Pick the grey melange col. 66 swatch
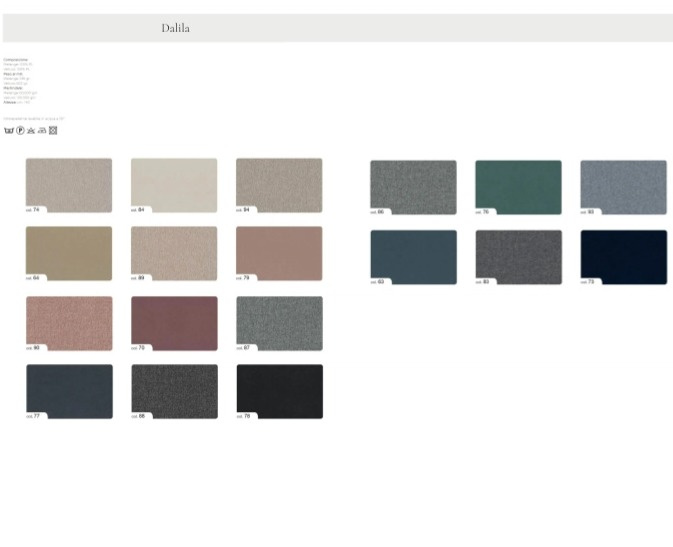The image size is (673, 547). 413,186
